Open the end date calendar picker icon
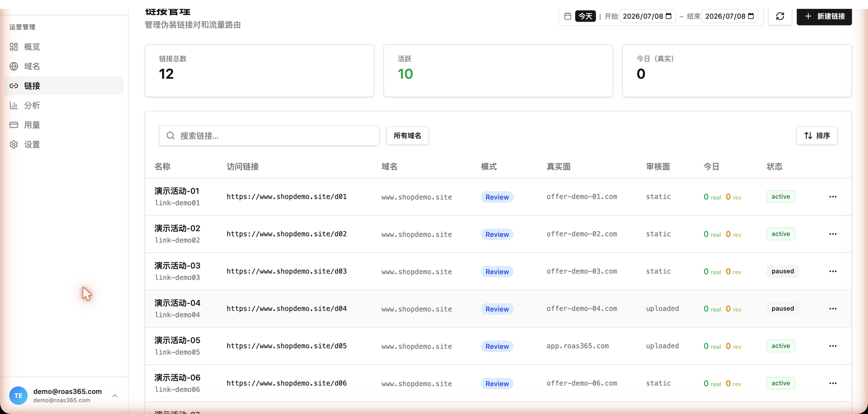Image resolution: width=868 pixels, height=414 pixels. [x=751, y=16]
